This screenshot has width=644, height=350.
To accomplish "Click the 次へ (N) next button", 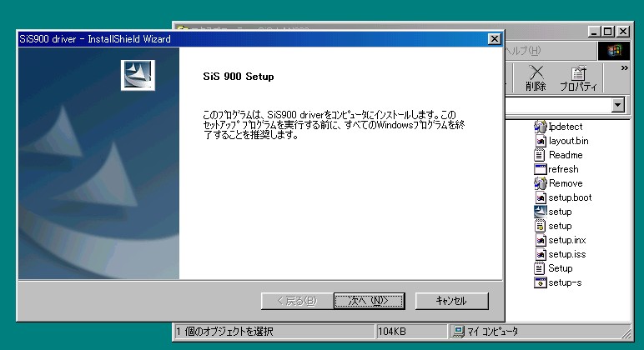I will (x=370, y=301).
